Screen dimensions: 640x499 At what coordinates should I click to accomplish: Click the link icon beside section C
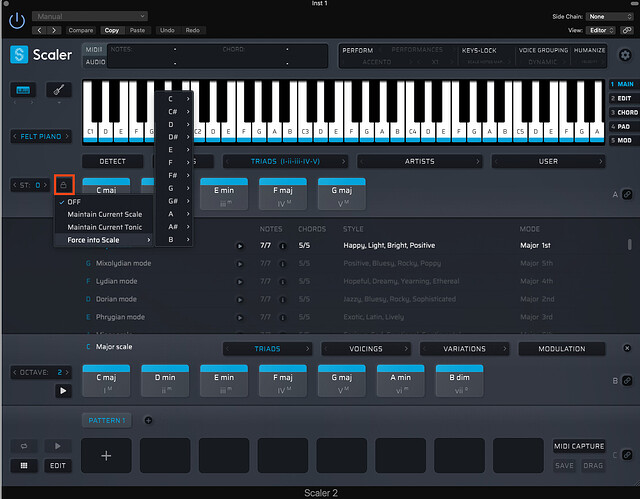[627, 455]
